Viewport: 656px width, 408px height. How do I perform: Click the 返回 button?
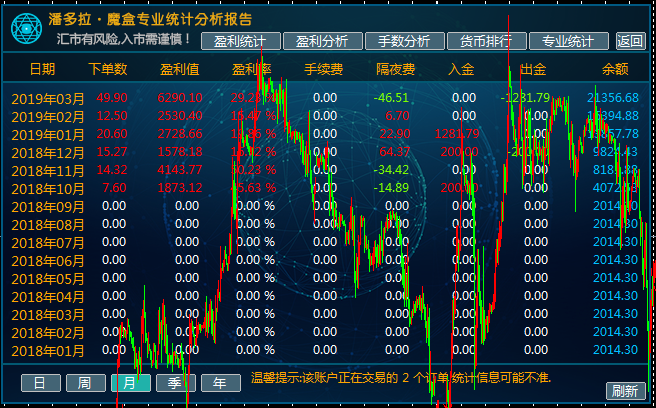[630, 41]
